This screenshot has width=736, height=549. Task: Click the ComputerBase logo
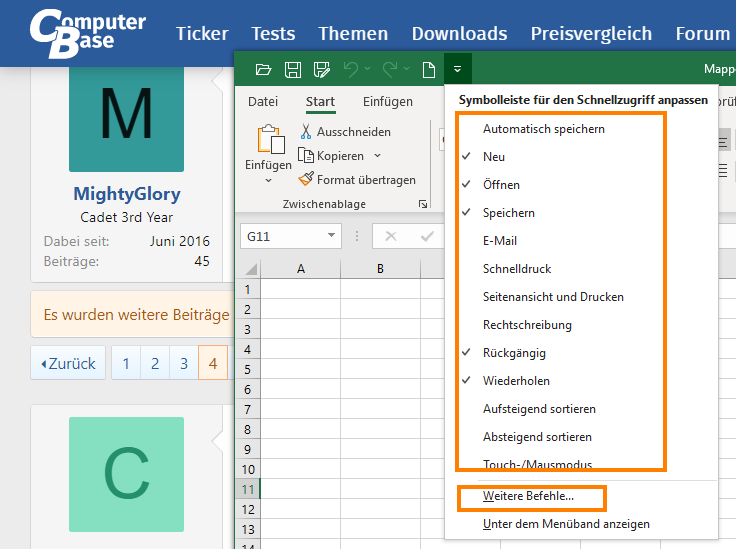[88, 34]
